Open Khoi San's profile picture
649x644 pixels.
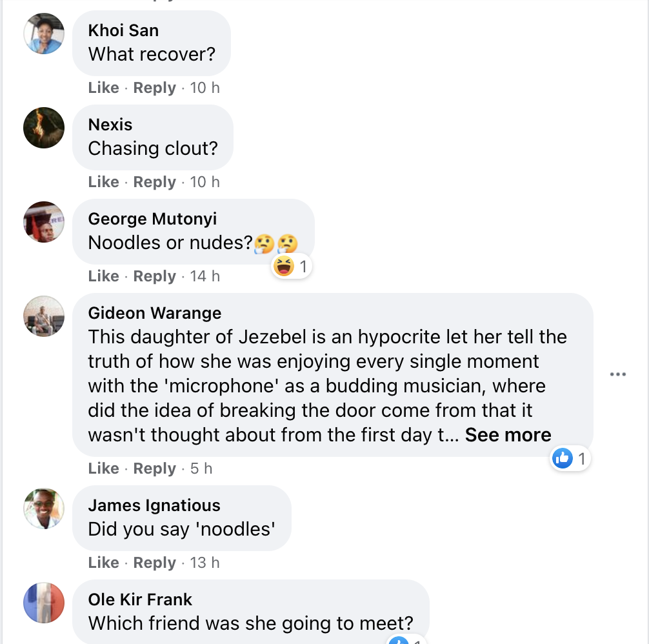point(44,34)
